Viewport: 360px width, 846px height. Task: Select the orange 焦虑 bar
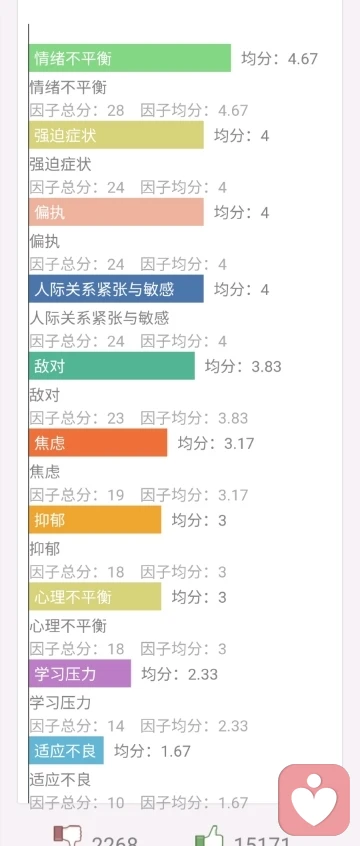(98, 443)
